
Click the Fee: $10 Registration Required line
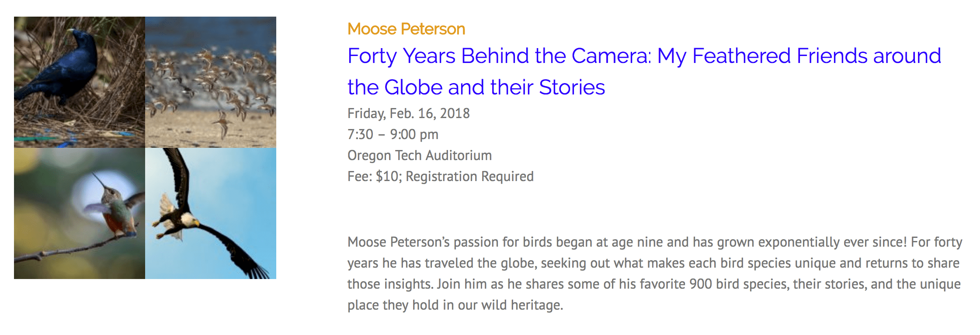(x=440, y=176)
